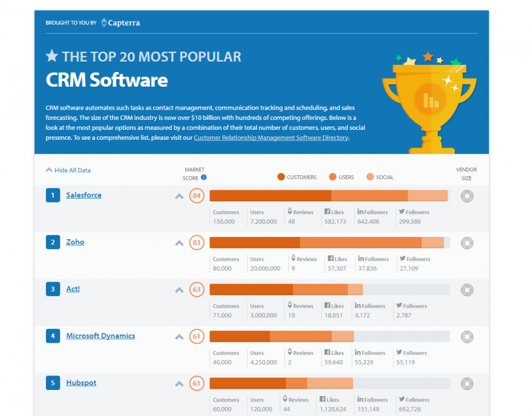The height and width of the screenshot is (416, 532).
Task: Collapse the Act! data row chevron
Action: [x=179, y=290]
